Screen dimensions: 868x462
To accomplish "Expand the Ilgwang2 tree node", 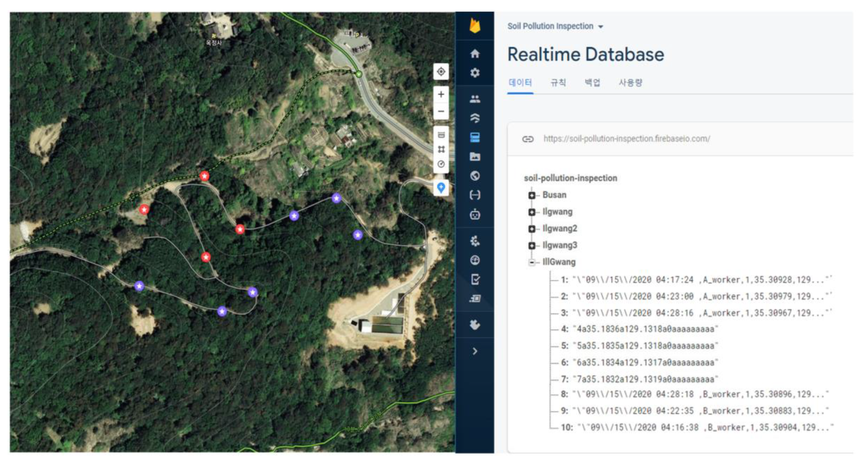I will pyautogui.click(x=532, y=229).
